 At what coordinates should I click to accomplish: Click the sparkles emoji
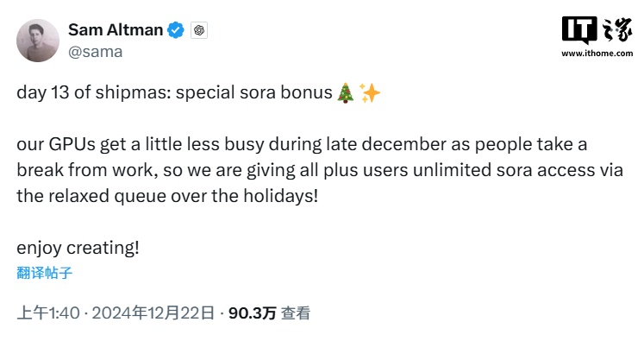click(370, 92)
